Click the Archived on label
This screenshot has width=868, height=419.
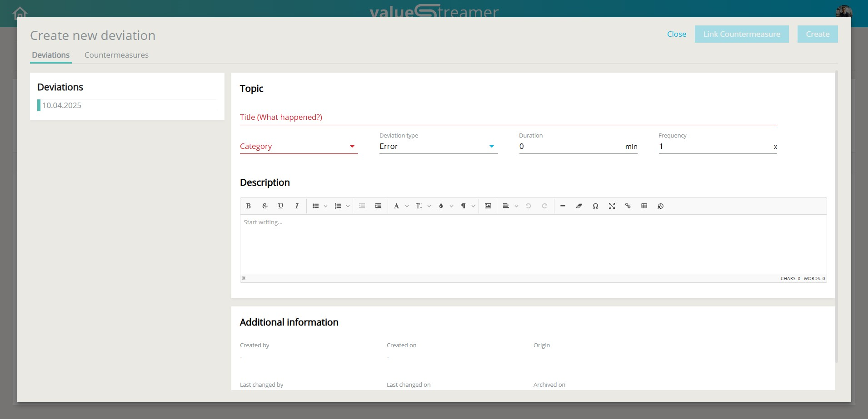tap(549, 384)
